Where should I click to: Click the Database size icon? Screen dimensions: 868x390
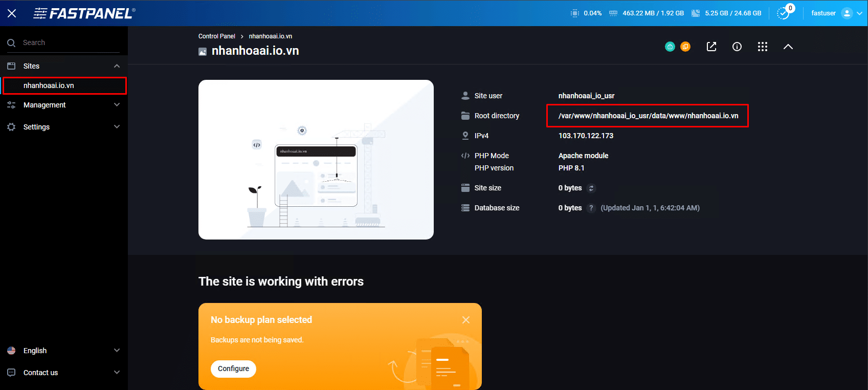[x=465, y=208]
